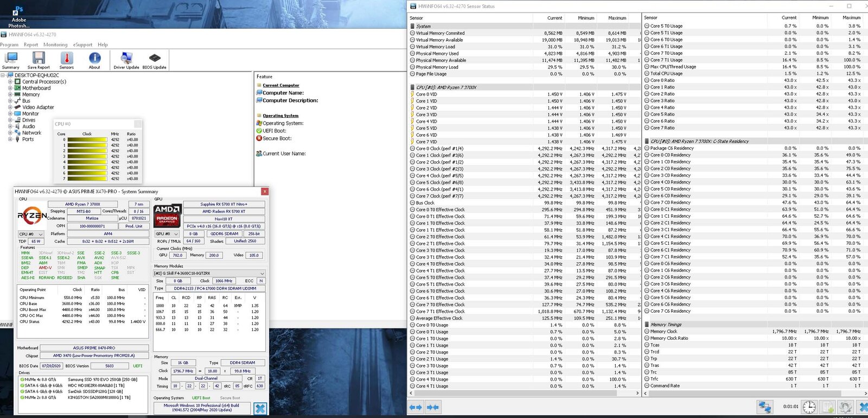This screenshot has height=418, width=868.
Task: Click the Prod. Unit button
Action: coord(134,226)
